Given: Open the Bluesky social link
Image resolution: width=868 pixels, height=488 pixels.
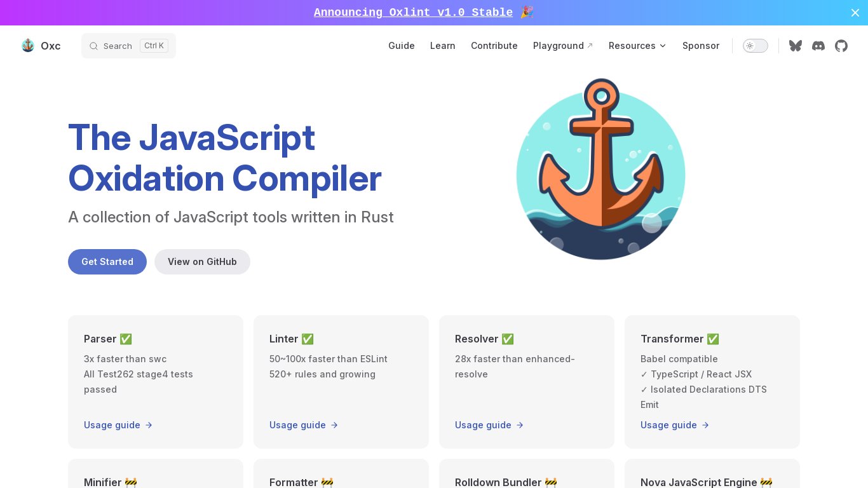Looking at the screenshot, I should [x=796, y=46].
